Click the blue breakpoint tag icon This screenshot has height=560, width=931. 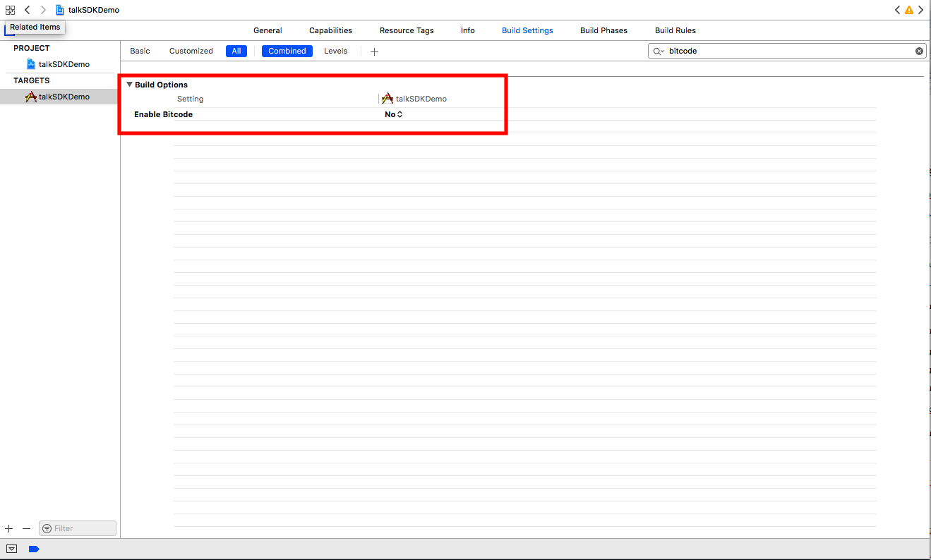[34, 549]
